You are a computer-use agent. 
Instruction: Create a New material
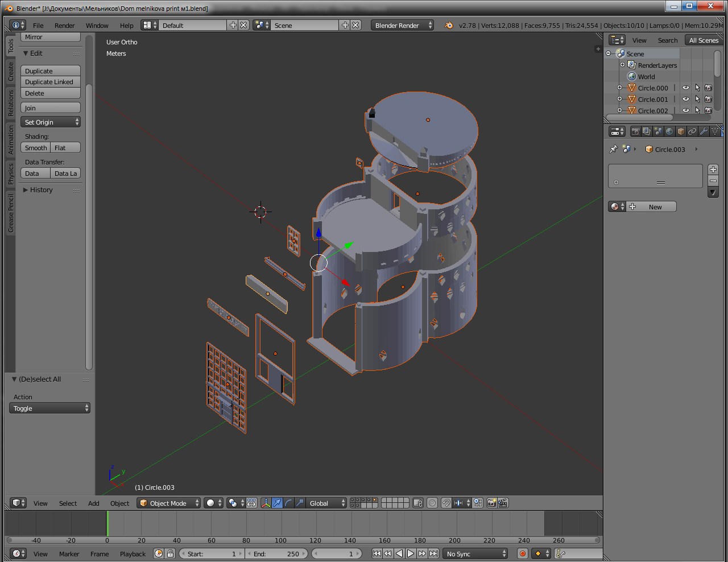coord(652,206)
